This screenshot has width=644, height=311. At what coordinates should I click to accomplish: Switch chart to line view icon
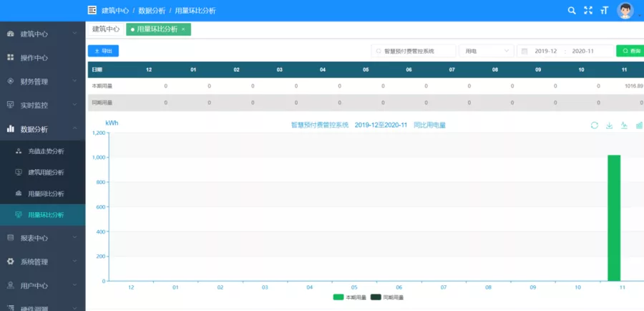[x=624, y=125]
